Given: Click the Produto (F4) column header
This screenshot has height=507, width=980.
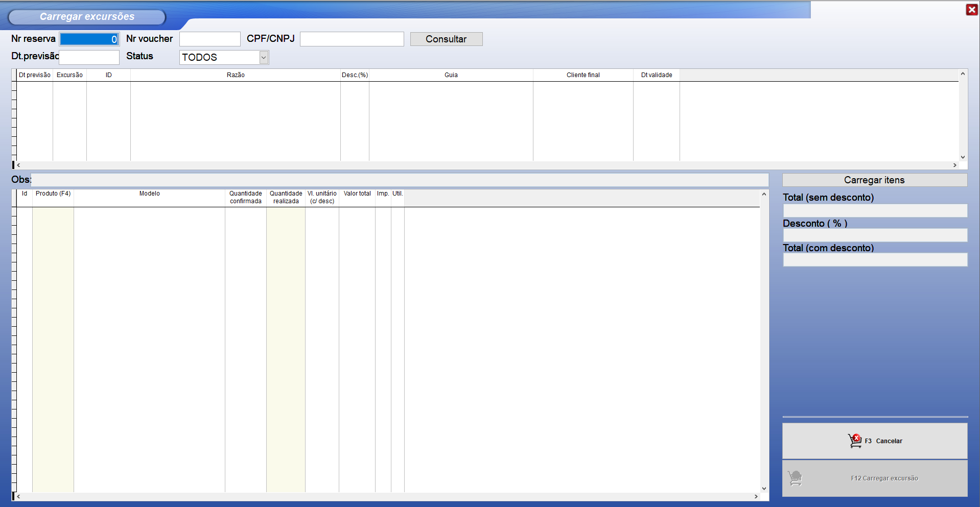Looking at the screenshot, I should 53,194.
